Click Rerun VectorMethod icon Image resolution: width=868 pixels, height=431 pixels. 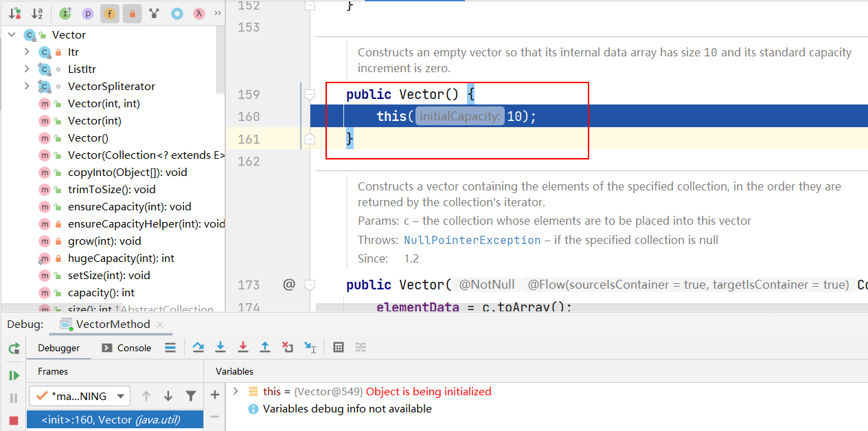point(14,349)
